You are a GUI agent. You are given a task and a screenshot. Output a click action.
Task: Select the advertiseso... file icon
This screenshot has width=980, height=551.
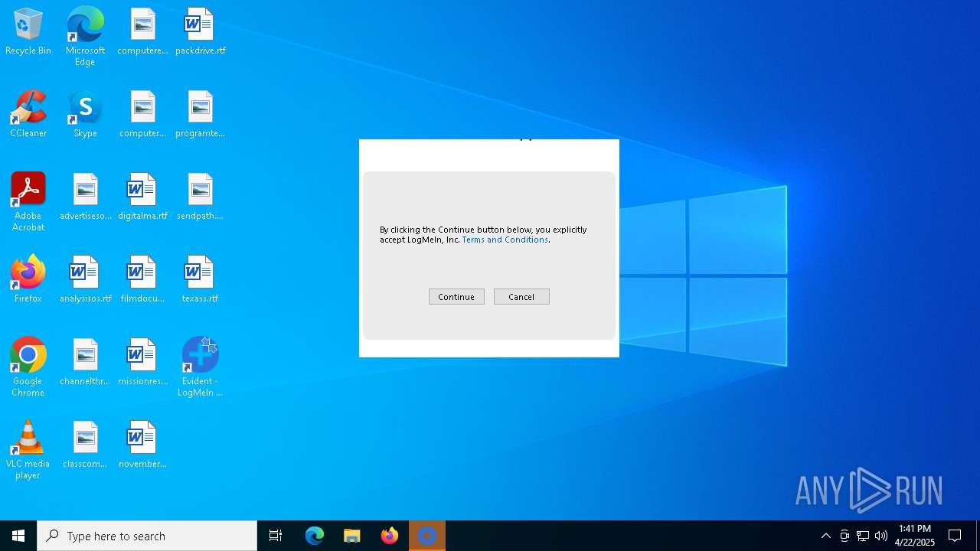[x=85, y=197]
